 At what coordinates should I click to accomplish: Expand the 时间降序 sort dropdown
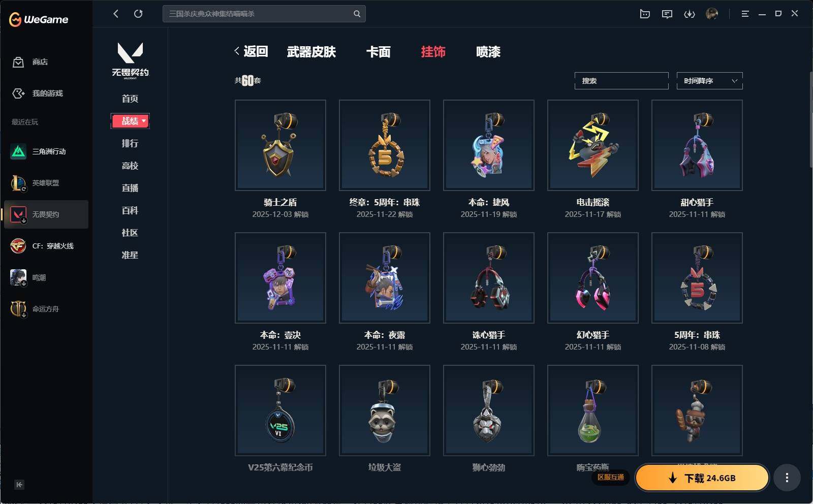709,81
